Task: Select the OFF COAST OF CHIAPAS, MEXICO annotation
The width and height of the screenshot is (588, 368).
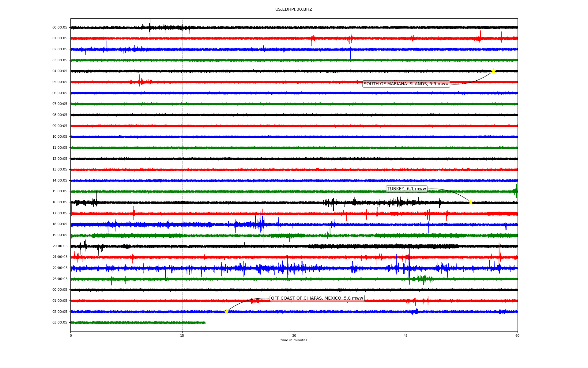Action: [317, 298]
